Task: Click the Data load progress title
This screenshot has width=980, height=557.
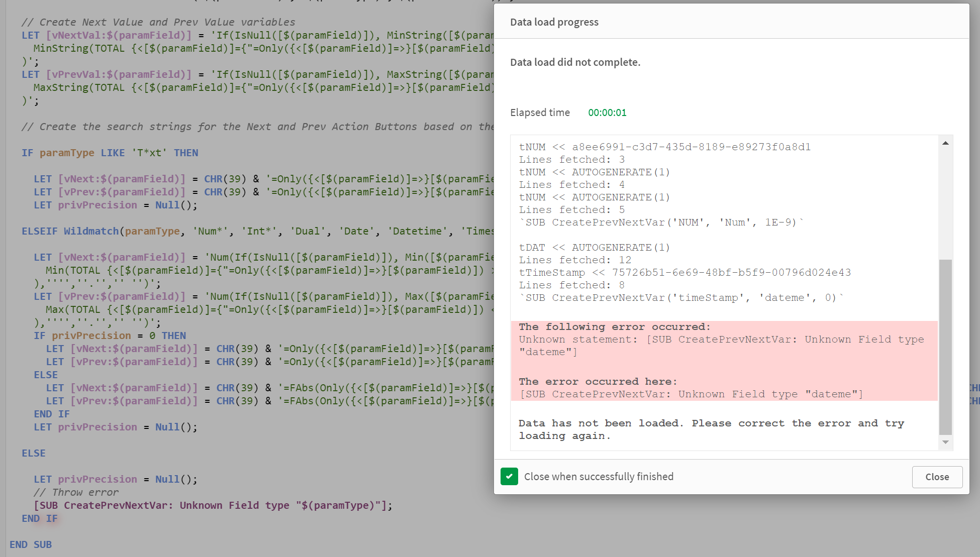Action: click(x=554, y=22)
